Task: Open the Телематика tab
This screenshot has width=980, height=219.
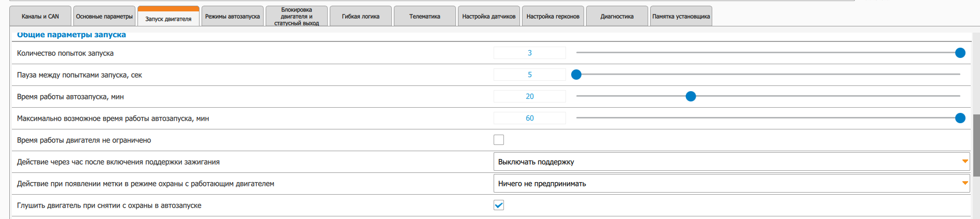Action: [425, 17]
